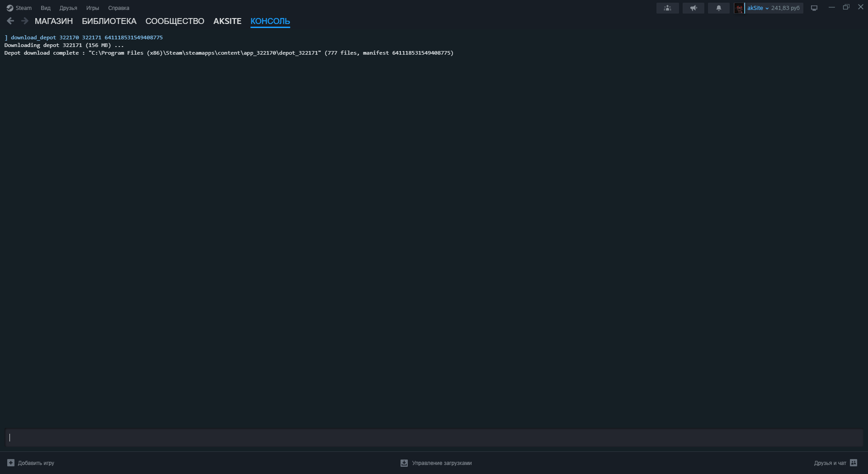
Task: Open Управление загрузками
Action: pos(436,463)
